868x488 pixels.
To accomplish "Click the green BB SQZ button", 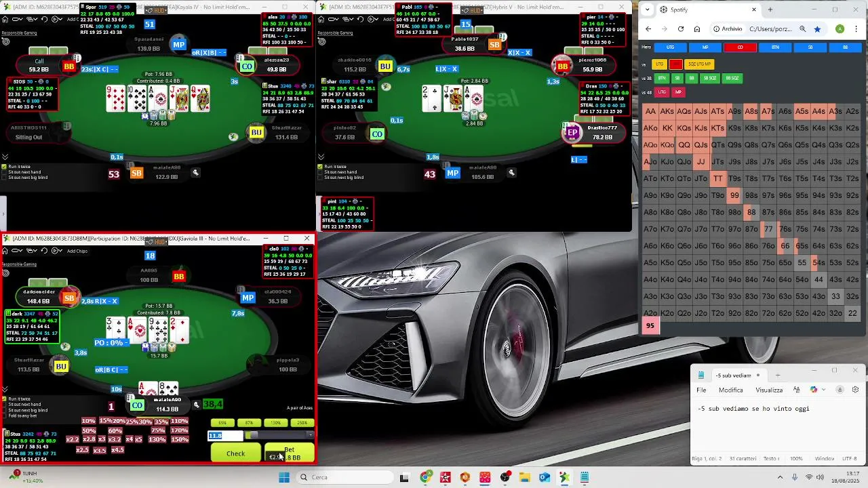I will [732, 79].
